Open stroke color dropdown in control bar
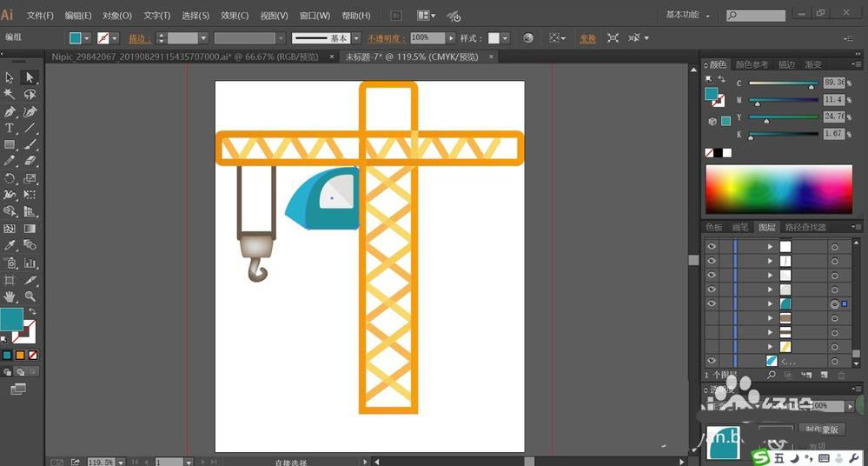This screenshot has width=868, height=466. (115, 37)
